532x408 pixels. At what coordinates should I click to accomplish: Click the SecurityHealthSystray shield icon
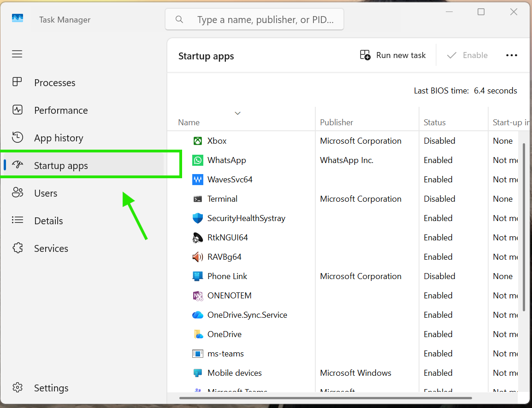[197, 218]
